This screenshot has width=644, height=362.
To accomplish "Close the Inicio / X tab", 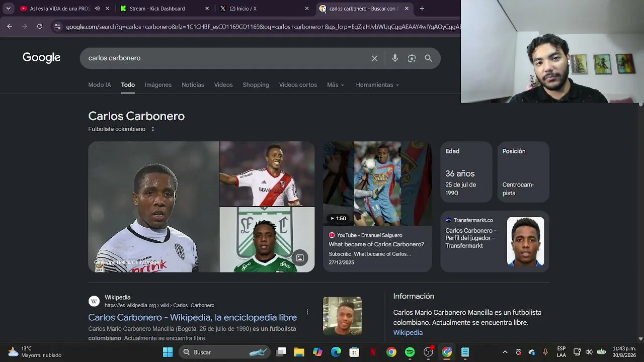I will [307, 9].
